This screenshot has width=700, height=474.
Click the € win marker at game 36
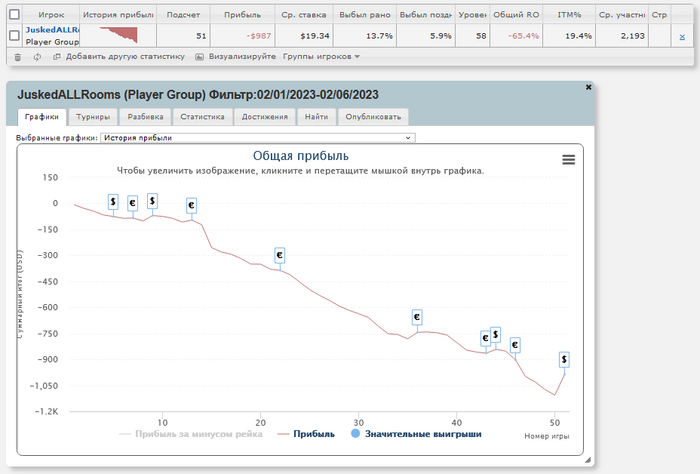[x=417, y=317]
